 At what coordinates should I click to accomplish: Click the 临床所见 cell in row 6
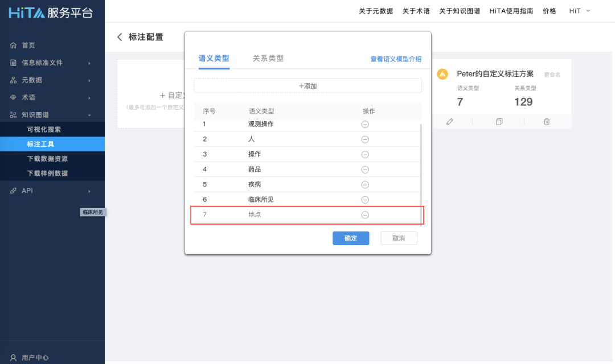click(x=261, y=200)
